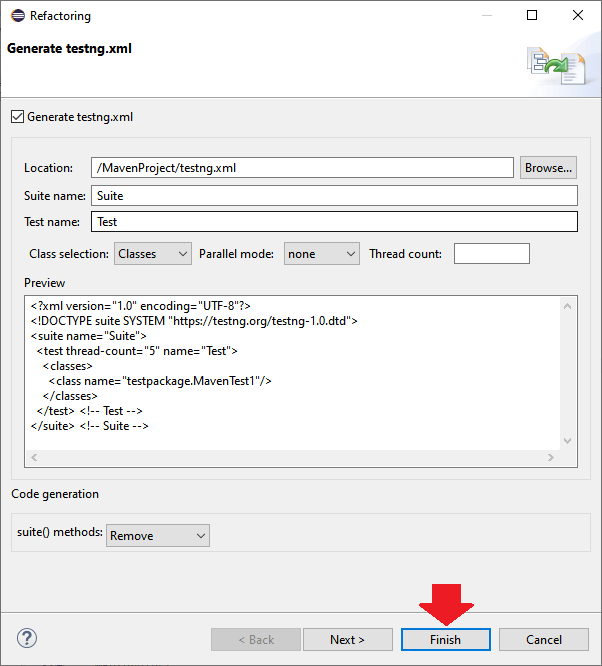Image resolution: width=602 pixels, height=666 pixels.
Task: Click the <suite name="Suite"> preview line
Action: pyautogui.click(x=88, y=336)
